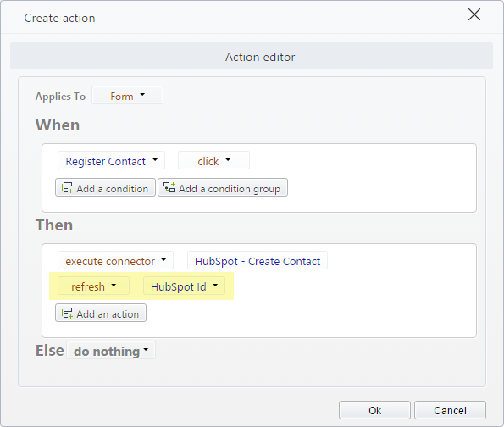This screenshot has width=504, height=427.
Task: Open the Else do nothing dropdown
Action: click(111, 350)
